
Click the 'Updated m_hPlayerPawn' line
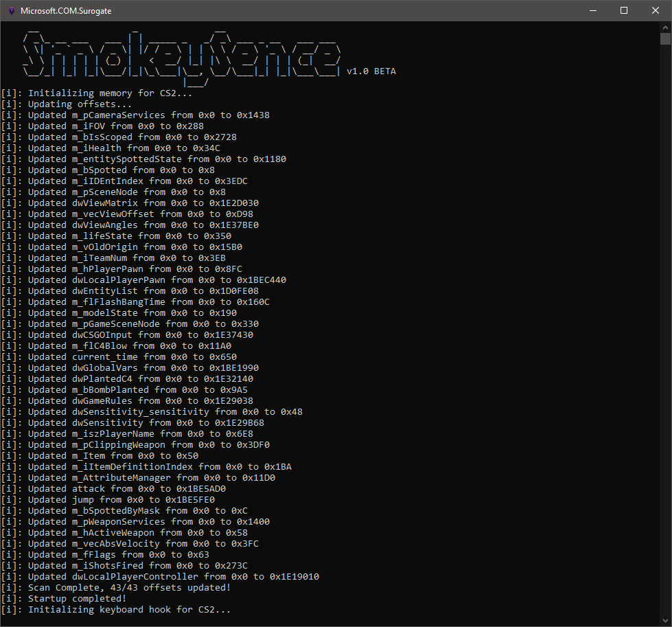click(121, 269)
